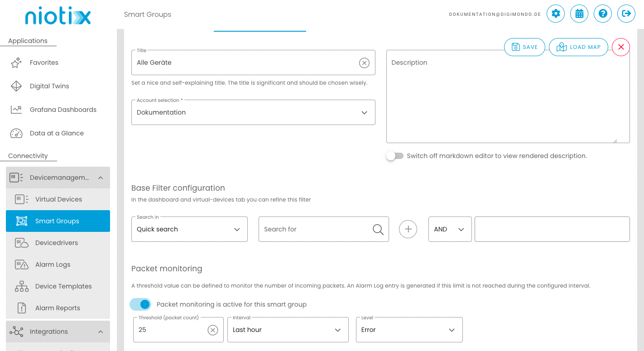
Task: Go to Alarm Logs
Action: [x=53, y=264]
